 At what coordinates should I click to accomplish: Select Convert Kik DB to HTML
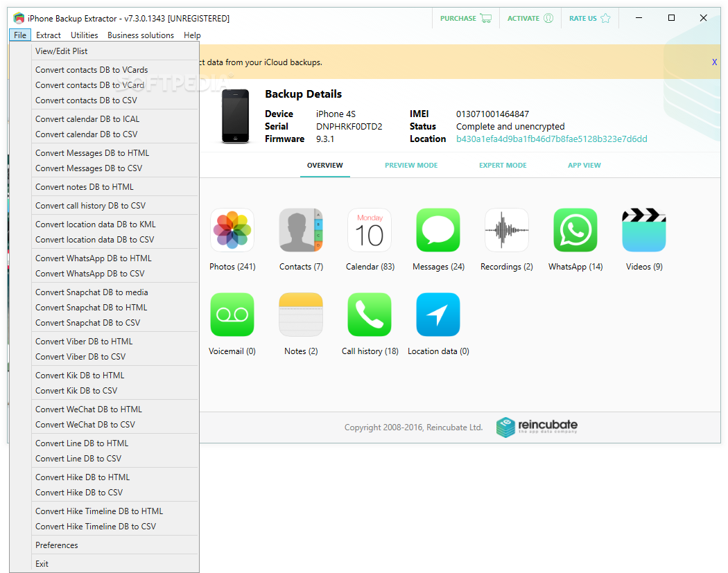(x=115, y=375)
